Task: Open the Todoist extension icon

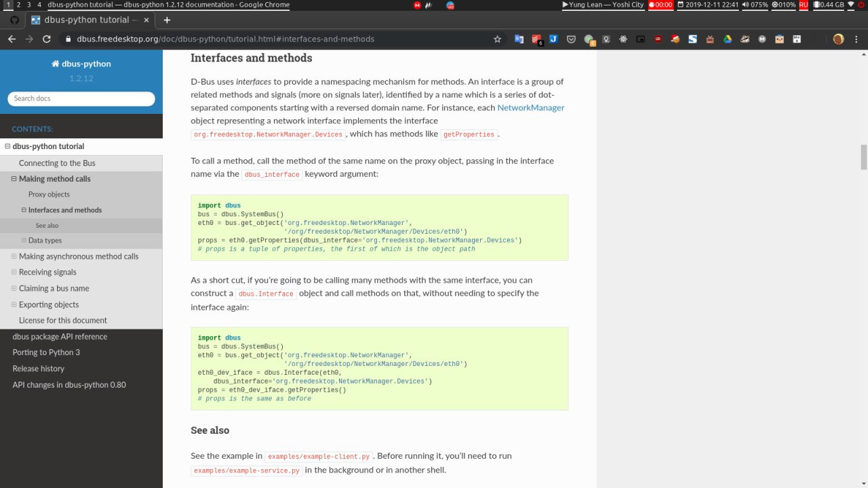Action: tap(536, 39)
